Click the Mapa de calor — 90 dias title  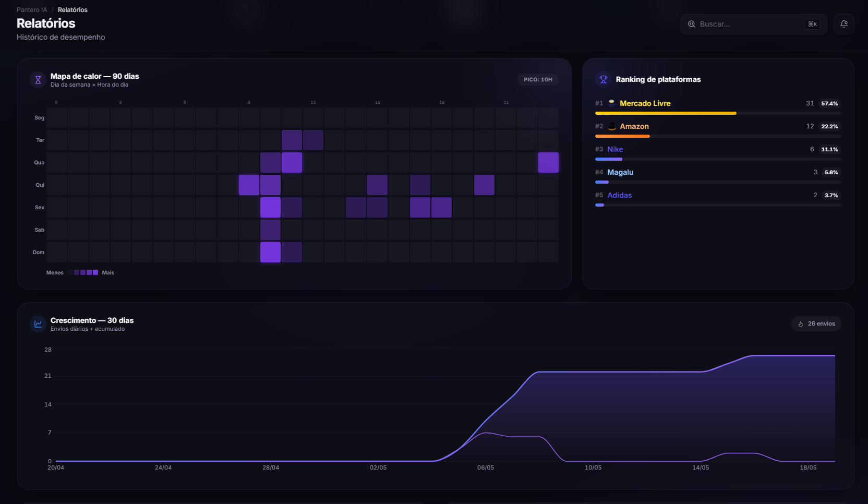(x=95, y=76)
